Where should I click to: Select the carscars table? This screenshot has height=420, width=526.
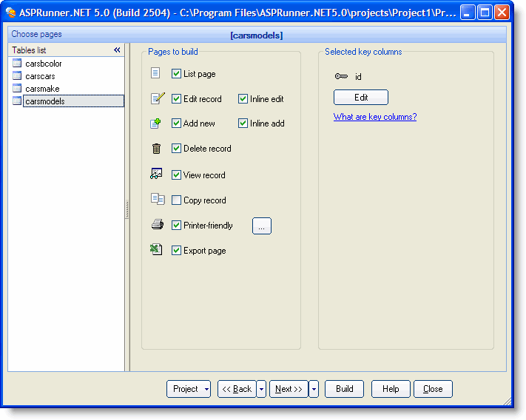coord(40,76)
